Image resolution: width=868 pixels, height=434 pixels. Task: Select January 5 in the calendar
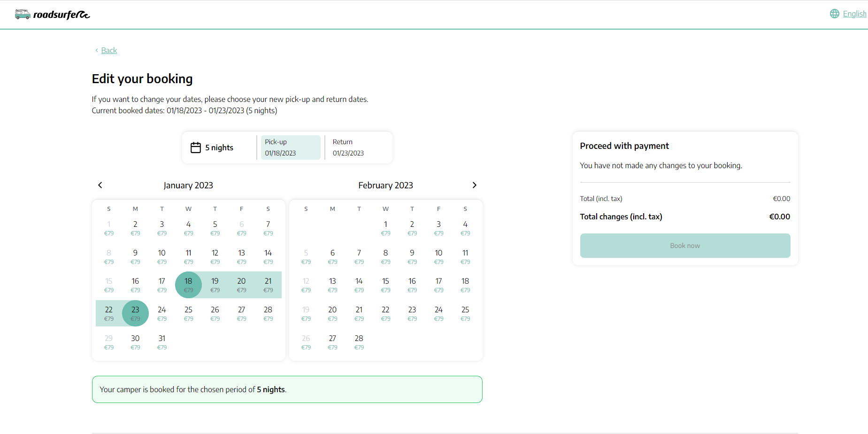215,228
